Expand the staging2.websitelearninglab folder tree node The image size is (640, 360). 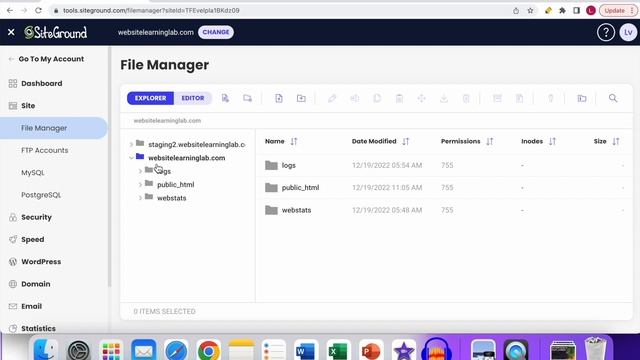(131, 144)
